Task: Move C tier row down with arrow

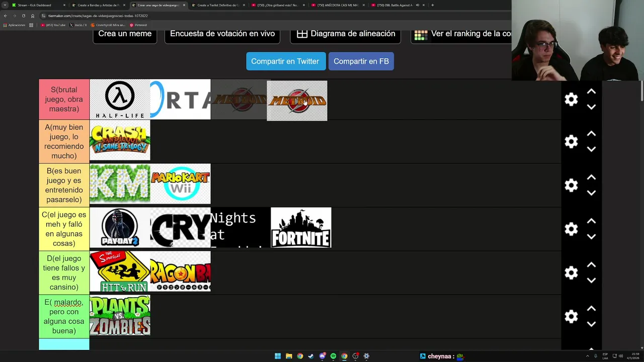Action: 591,236
